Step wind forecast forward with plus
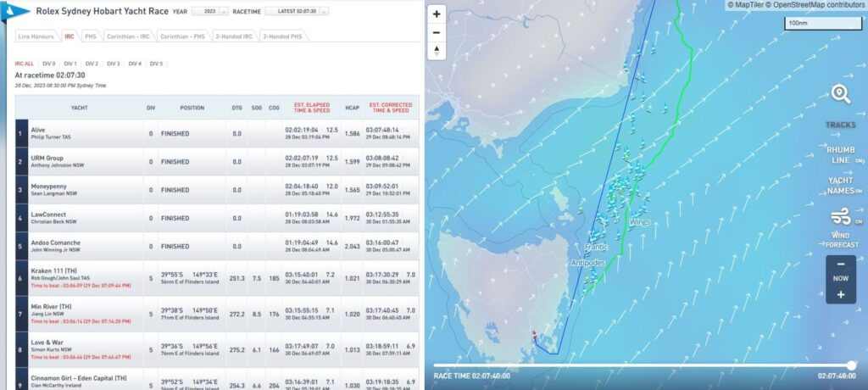Screen dimensions: 868x390 (840, 294)
